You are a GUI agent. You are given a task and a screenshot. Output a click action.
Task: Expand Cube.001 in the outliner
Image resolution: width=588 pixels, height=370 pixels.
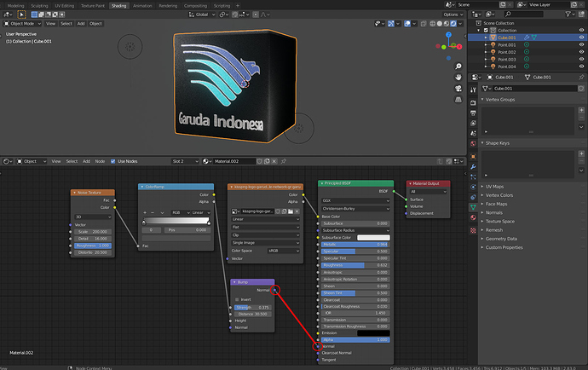pos(486,38)
